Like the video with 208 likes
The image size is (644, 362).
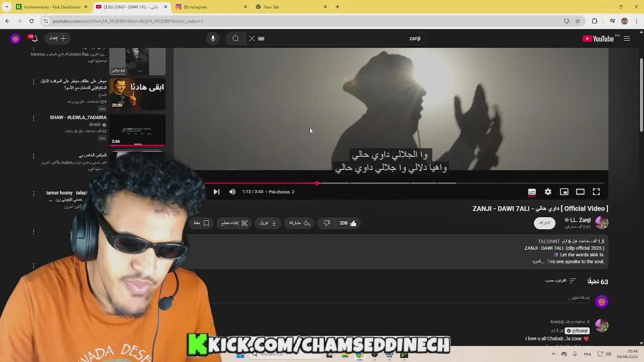pos(348,223)
